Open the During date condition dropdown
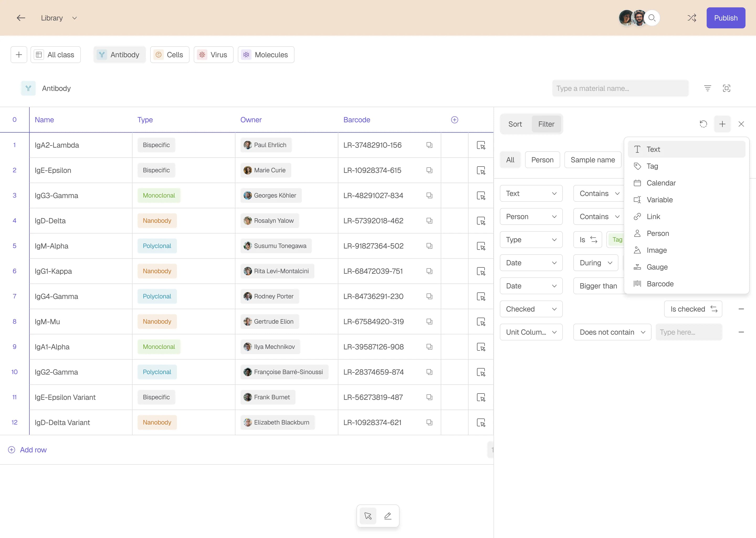The image size is (756, 538). (x=595, y=263)
